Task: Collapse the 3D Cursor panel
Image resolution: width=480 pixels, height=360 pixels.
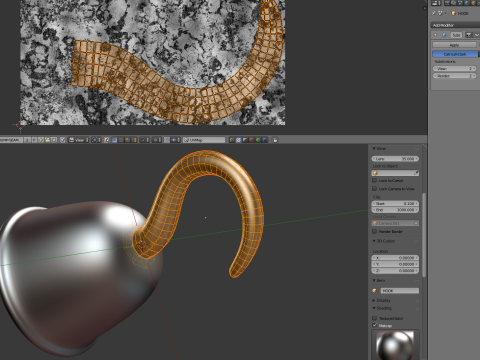Action: pyautogui.click(x=374, y=241)
